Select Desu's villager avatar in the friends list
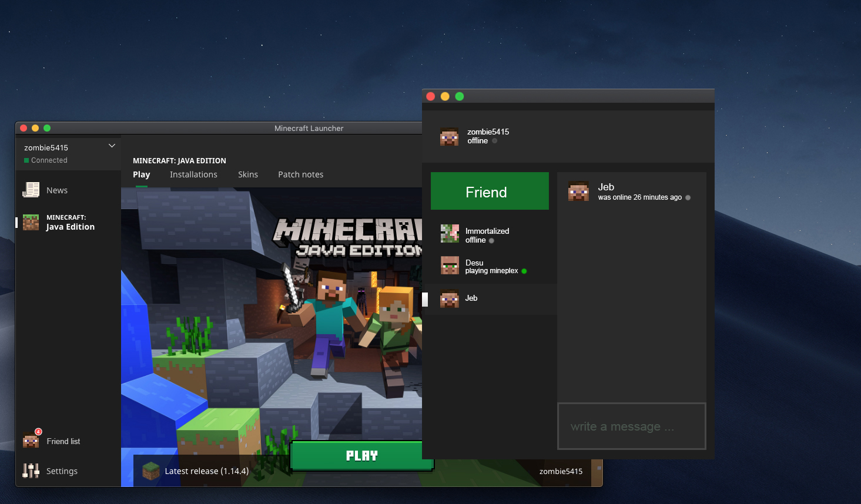Image resolution: width=861 pixels, height=504 pixels. pos(450,266)
